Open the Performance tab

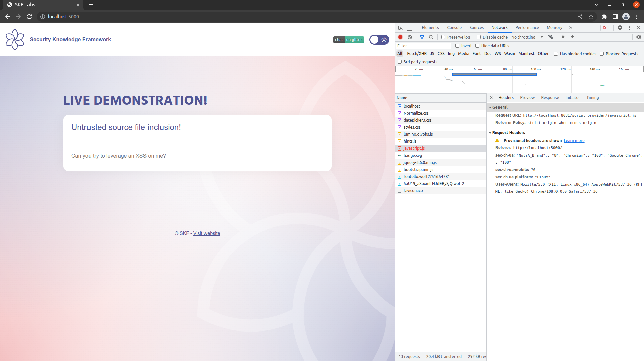527,28
